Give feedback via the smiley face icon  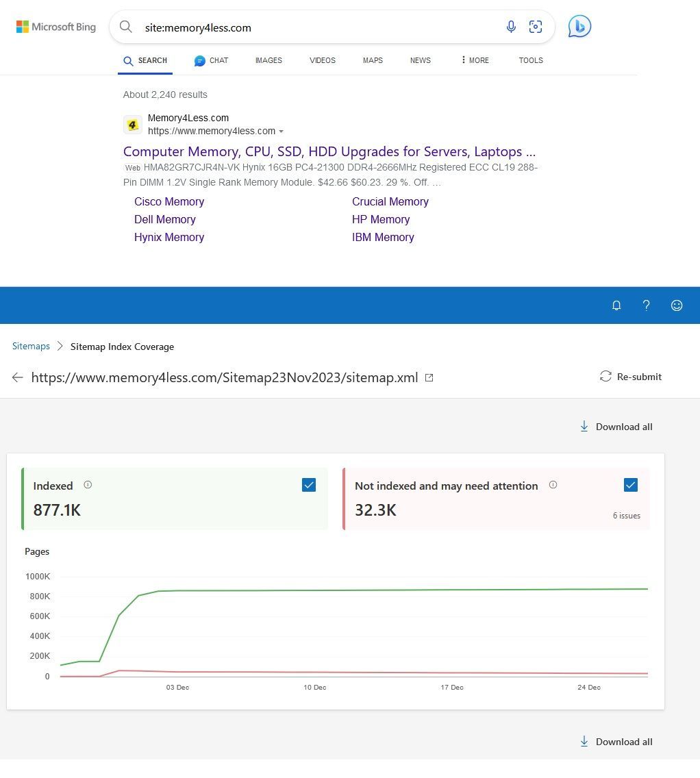click(677, 305)
